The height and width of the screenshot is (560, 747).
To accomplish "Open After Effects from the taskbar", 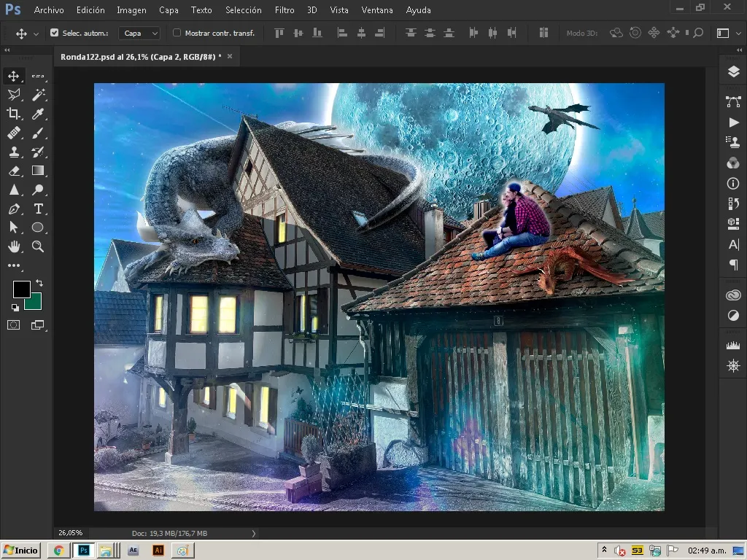I will point(133,551).
